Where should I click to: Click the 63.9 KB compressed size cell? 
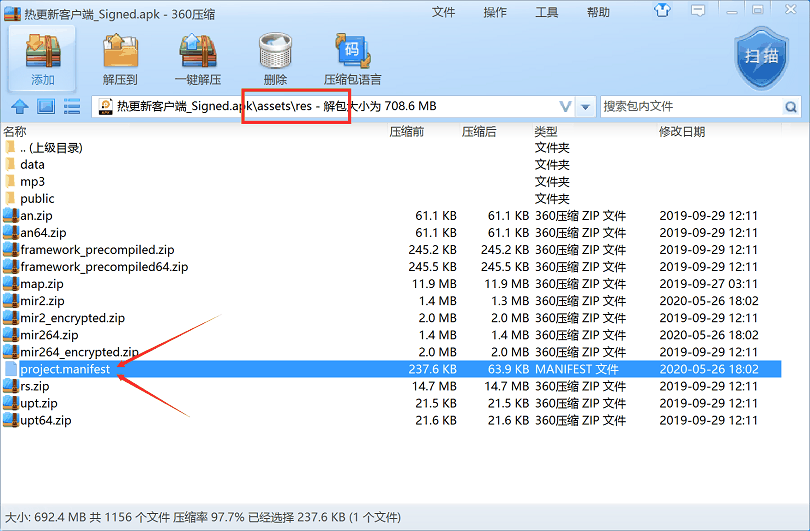(x=508, y=369)
